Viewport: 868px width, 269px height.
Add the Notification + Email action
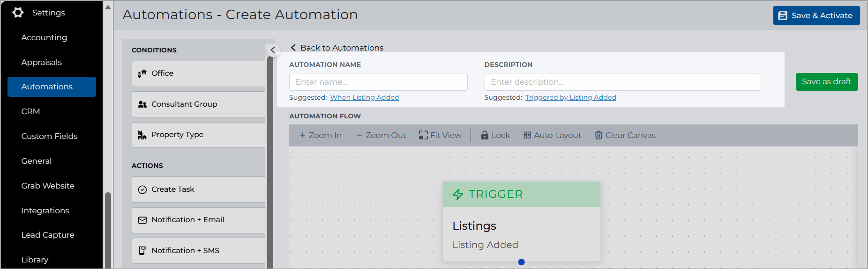point(199,220)
